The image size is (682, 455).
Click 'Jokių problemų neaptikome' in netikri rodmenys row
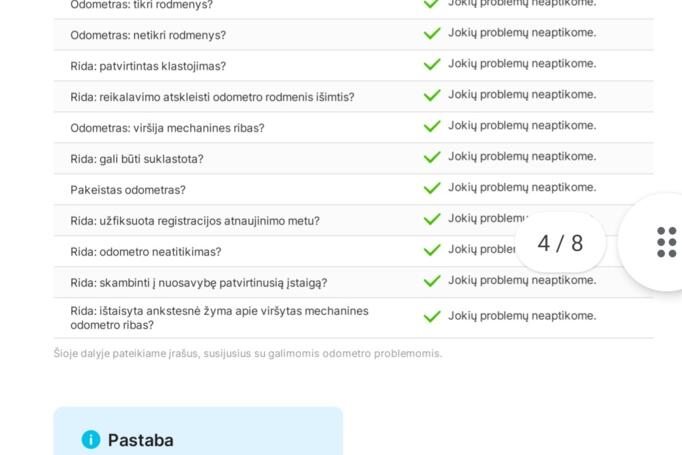pyautogui.click(x=521, y=33)
